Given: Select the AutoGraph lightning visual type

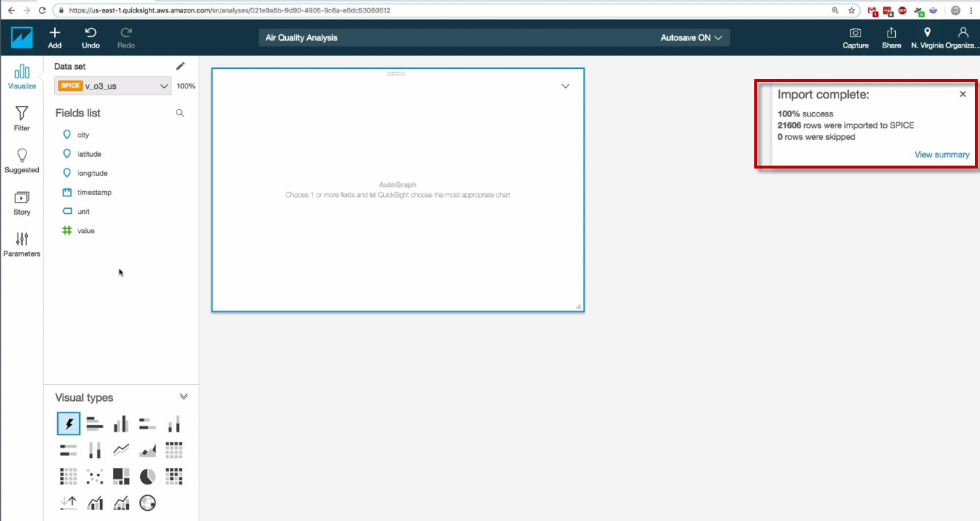Looking at the screenshot, I should click(x=69, y=424).
